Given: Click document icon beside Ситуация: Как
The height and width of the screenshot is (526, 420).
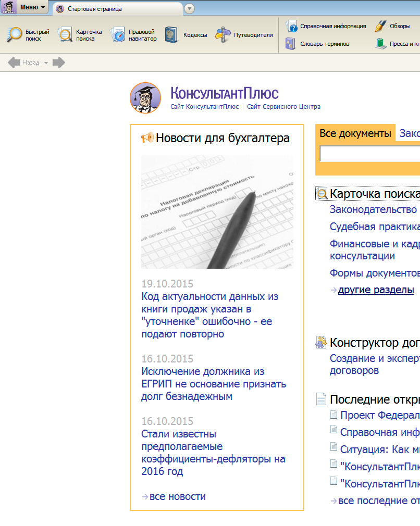Looking at the screenshot, I should point(333,446).
